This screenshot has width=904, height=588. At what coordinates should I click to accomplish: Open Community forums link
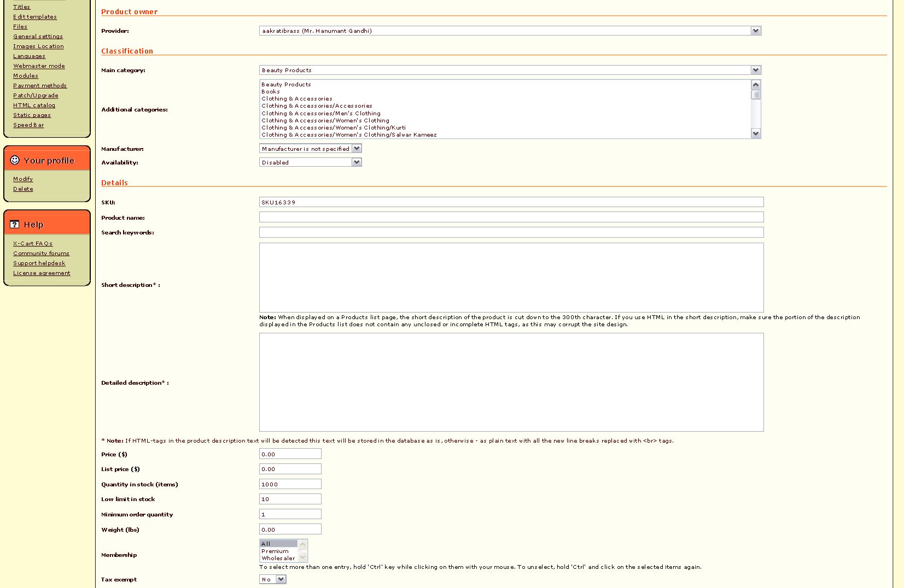click(42, 254)
